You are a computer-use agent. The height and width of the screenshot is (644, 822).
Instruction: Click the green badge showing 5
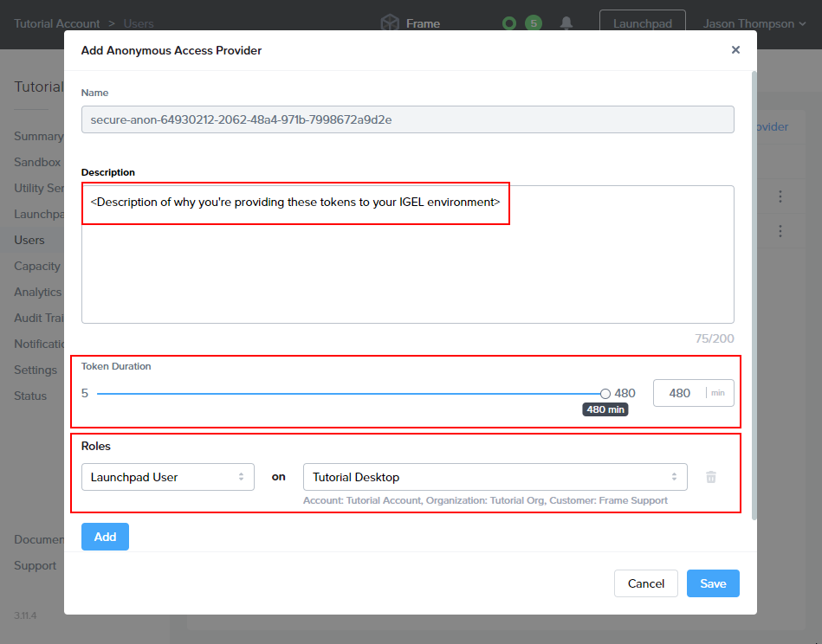click(x=534, y=23)
